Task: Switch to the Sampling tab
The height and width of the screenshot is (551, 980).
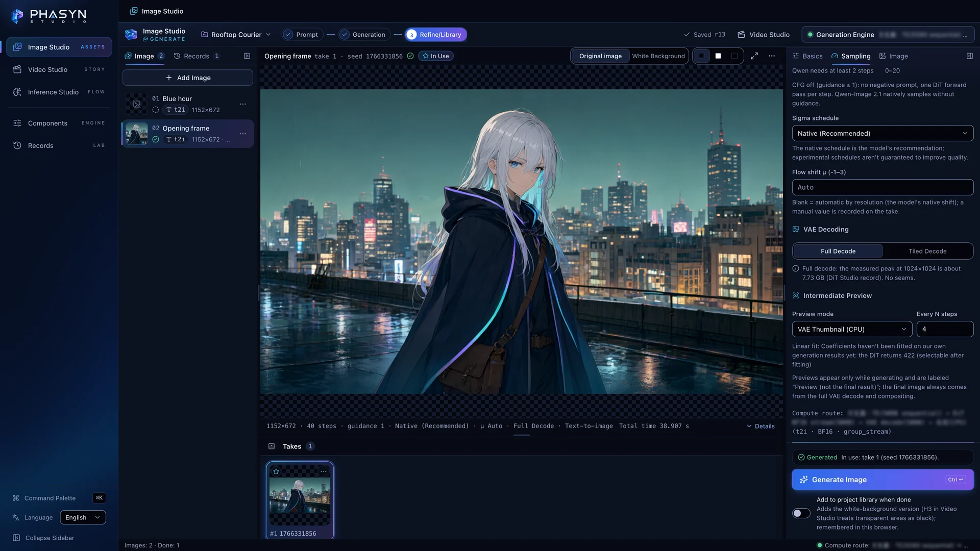Action: [x=851, y=56]
